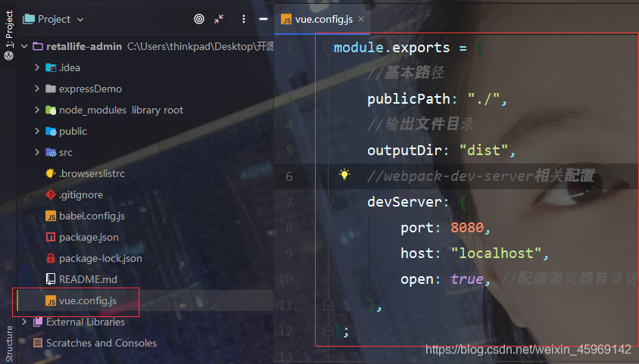Hide the Project panel with minus icon

(x=263, y=19)
